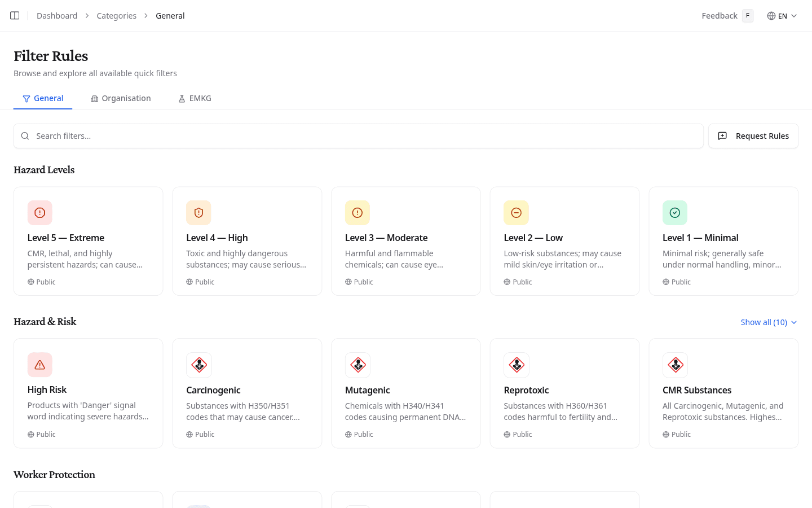Toggle the sidebar panel icon
This screenshot has width=812, height=508.
click(x=15, y=16)
